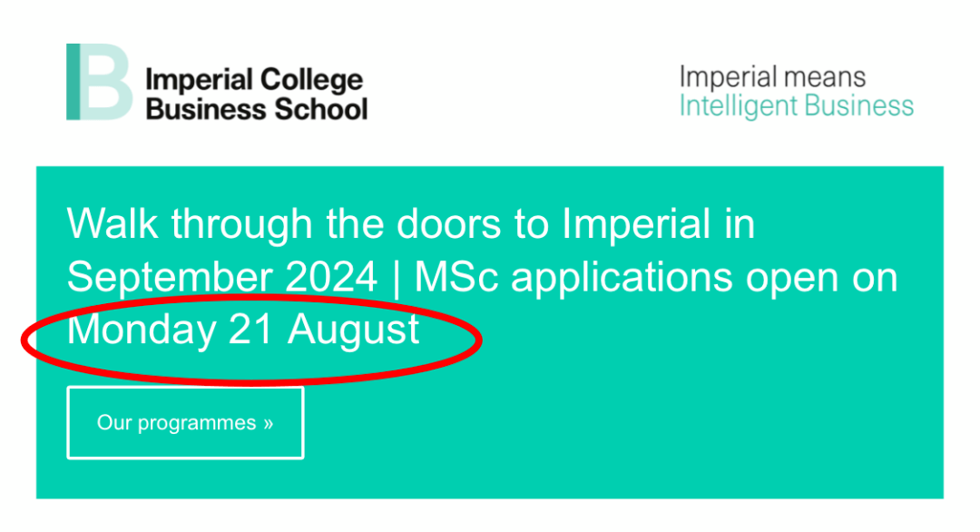Image resolution: width=980 pixels, height=532 pixels.
Task: Click the number 21 in the date
Action: (250, 330)
